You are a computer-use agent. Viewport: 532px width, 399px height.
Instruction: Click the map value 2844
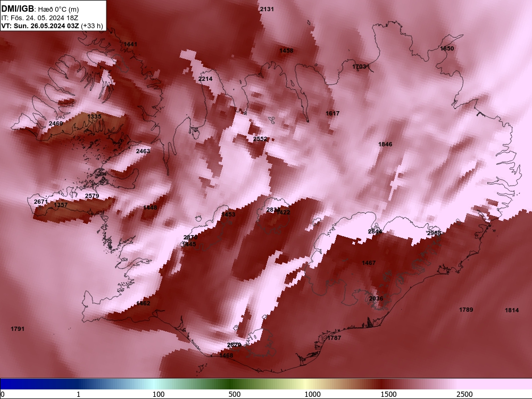pos(375,231)
